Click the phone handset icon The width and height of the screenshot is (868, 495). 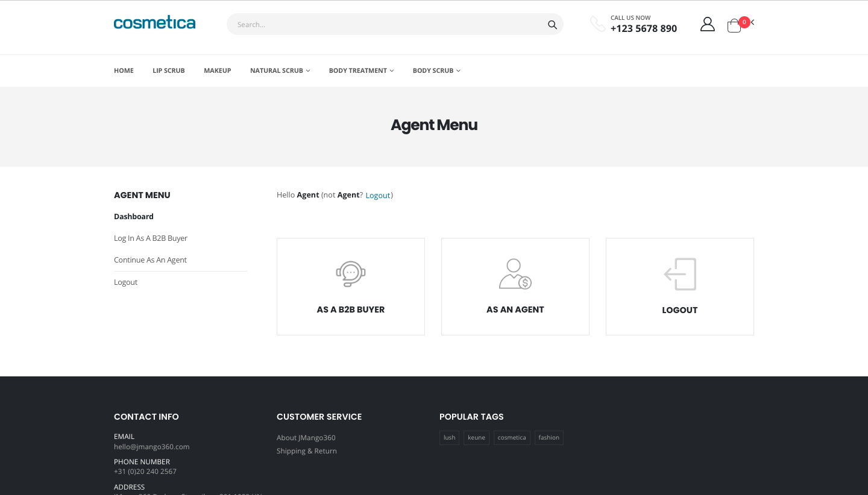(x=597, y=24)
